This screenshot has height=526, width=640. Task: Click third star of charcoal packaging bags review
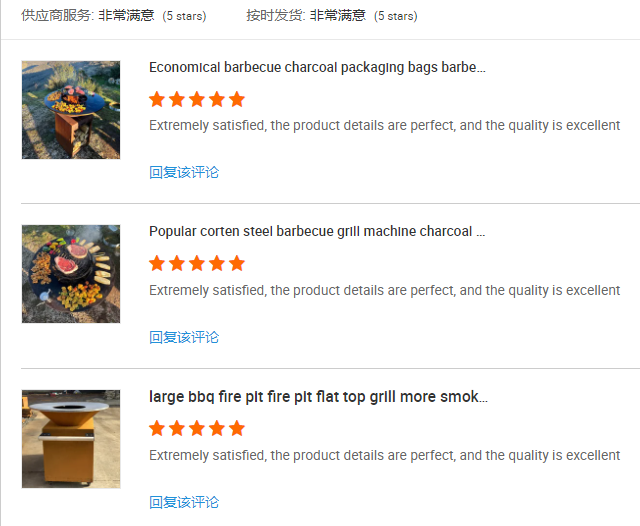point(197,99)
